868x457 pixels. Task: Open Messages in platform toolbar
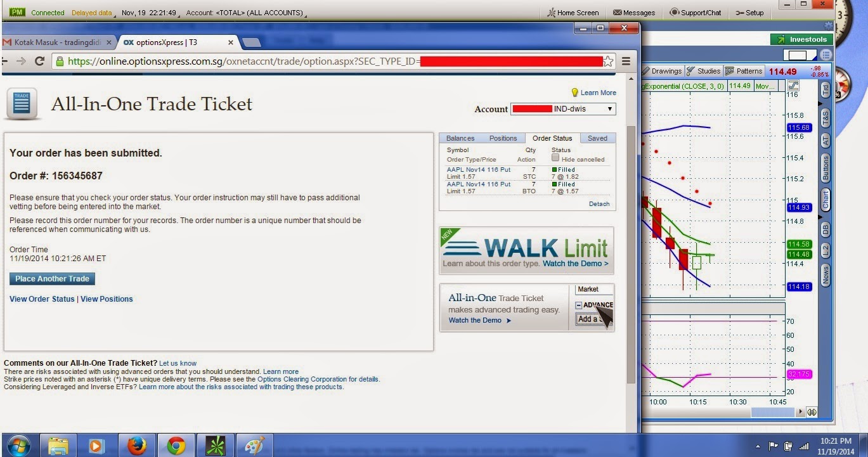[634, 12]
